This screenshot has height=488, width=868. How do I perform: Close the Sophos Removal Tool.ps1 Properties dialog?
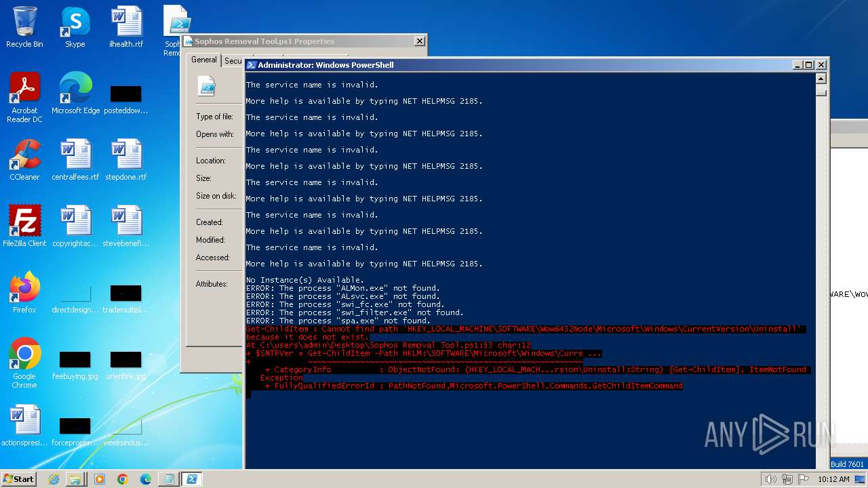420,41
